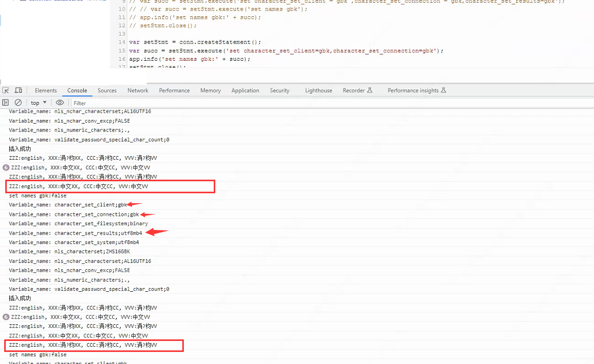The image size is (594, 364).
Task: Click the Performance insights flask icon
Action: click(444, 91)
